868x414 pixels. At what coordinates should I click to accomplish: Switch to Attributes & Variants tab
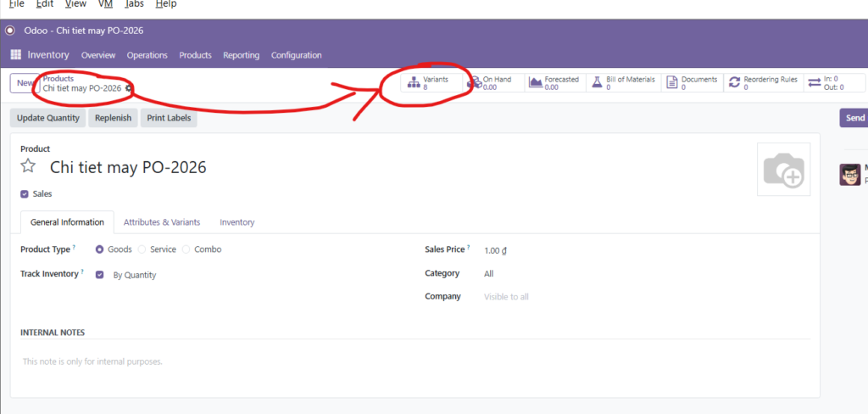coord(162,222)
